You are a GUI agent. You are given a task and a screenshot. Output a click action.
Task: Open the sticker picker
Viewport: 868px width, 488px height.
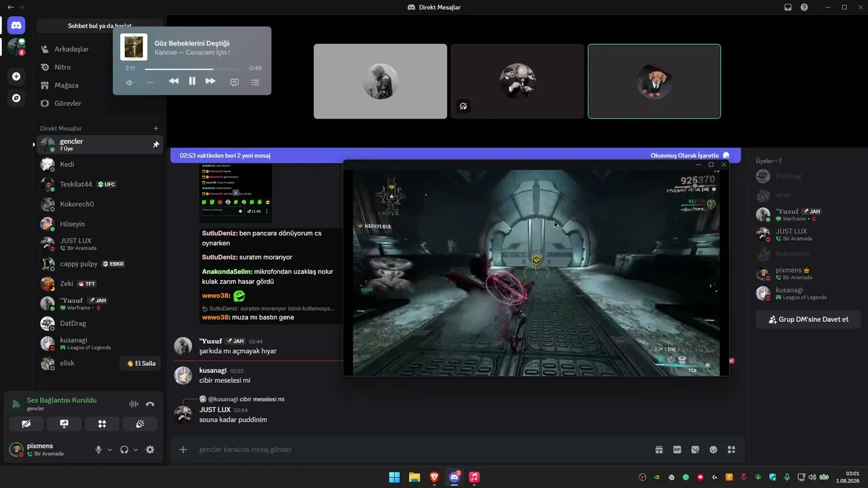(695, 449)
